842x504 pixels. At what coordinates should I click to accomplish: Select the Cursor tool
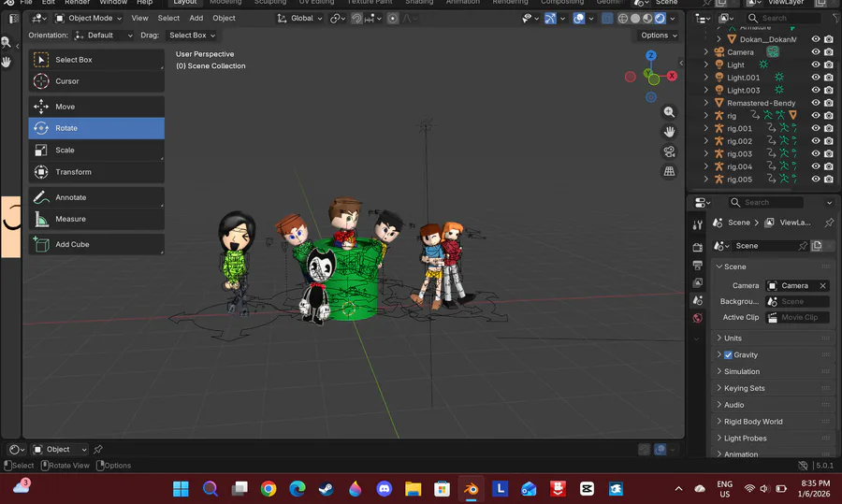(96, 81)
